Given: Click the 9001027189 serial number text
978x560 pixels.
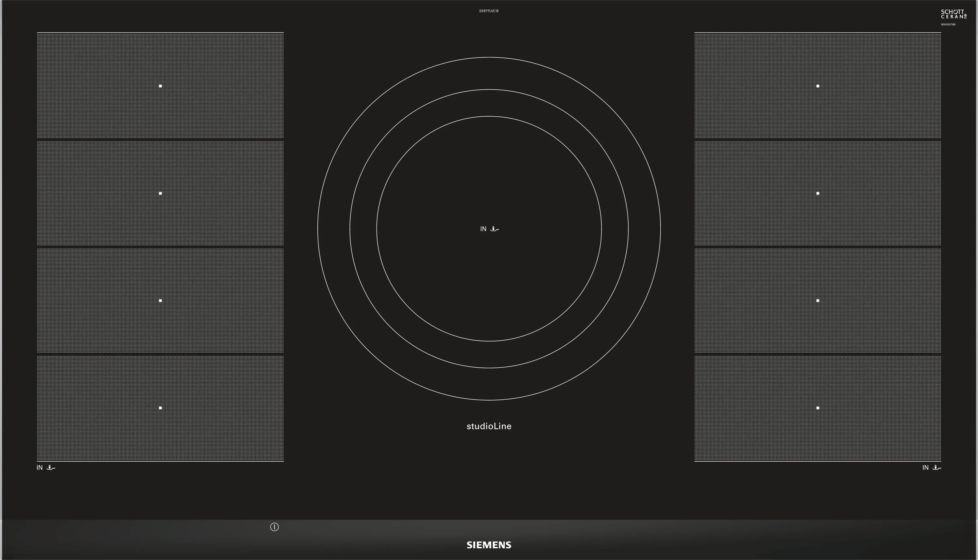Looking at the screenshot, I should coord(948,25).
